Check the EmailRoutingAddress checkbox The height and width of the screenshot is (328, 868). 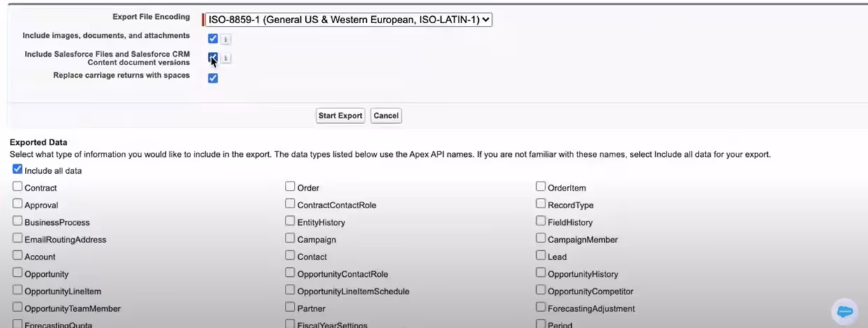17,238
